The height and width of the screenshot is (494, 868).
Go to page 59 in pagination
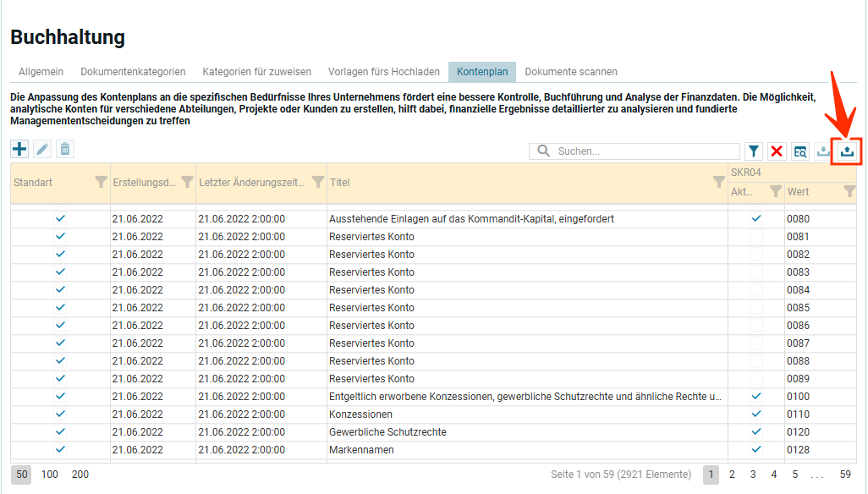(845, 475)
